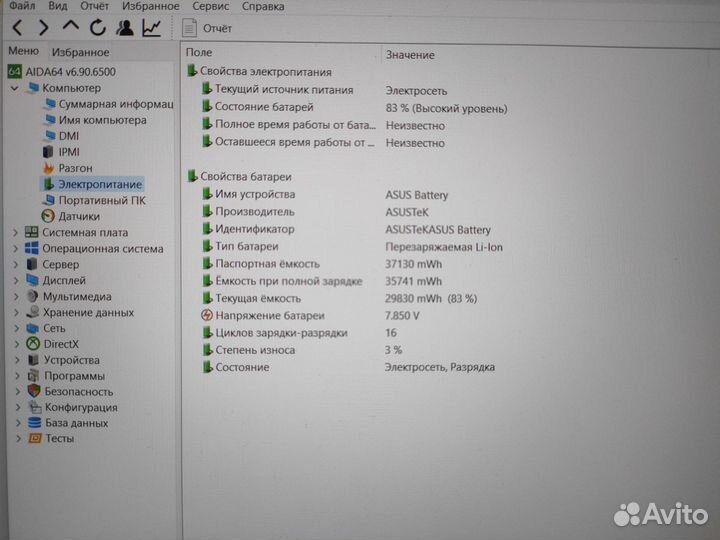Image resolution: width=720 pixels, height=540 pixels.
Task: Open the Файл menu
Action: [22, 6]
